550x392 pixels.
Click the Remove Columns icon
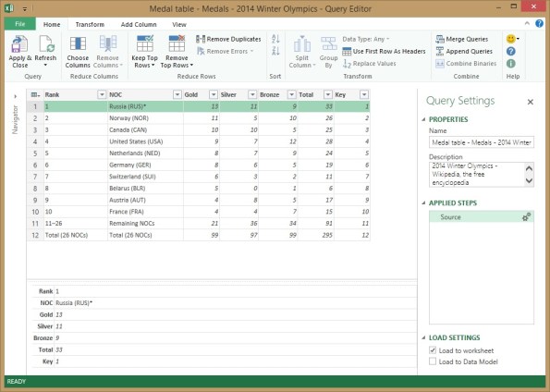107,44
